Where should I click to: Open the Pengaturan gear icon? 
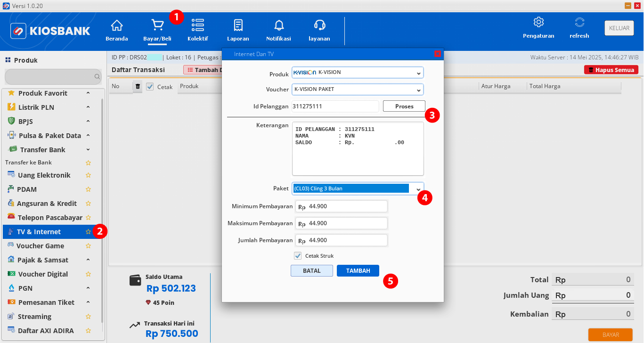click(538, 23)
